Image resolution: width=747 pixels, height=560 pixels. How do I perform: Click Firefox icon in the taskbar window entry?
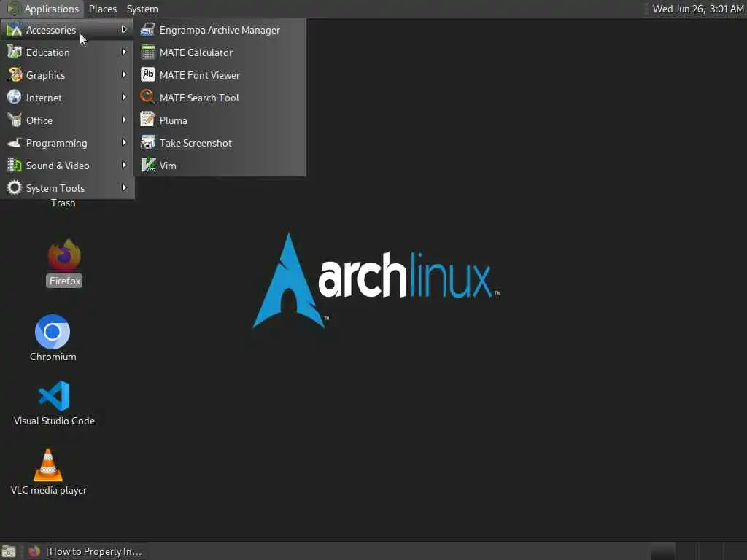click(x=34, y=551)
